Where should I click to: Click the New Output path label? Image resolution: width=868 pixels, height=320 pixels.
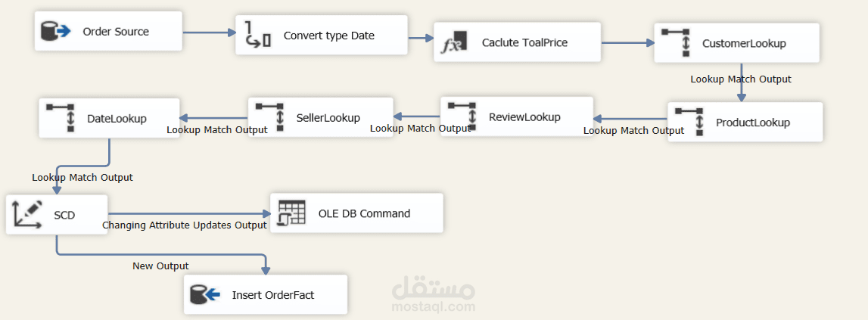coord(160,266)
